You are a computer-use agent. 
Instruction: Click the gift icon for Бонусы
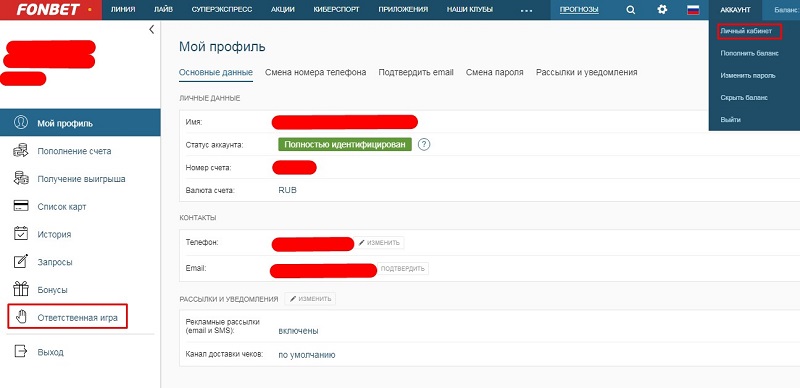pos(20,289)
